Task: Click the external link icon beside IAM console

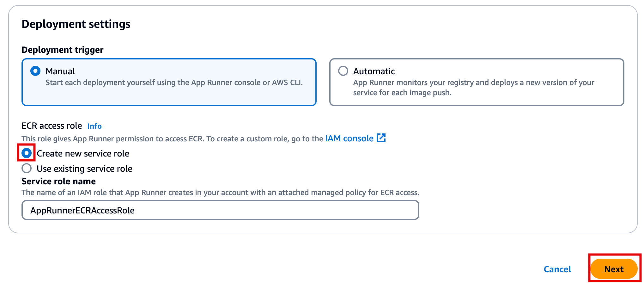Action: pyautogui.click(x=381, y=138)
